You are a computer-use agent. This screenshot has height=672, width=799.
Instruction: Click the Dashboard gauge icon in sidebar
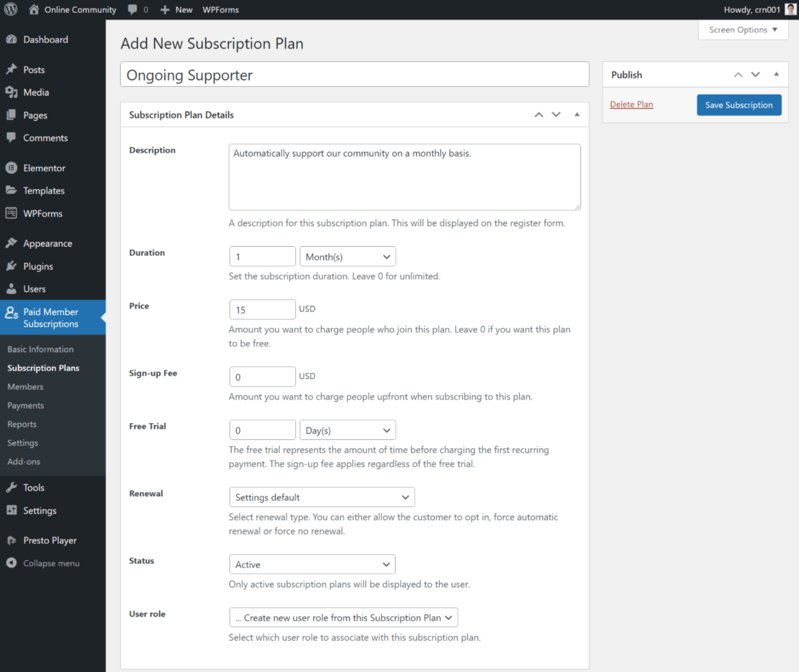pos(12,40)
